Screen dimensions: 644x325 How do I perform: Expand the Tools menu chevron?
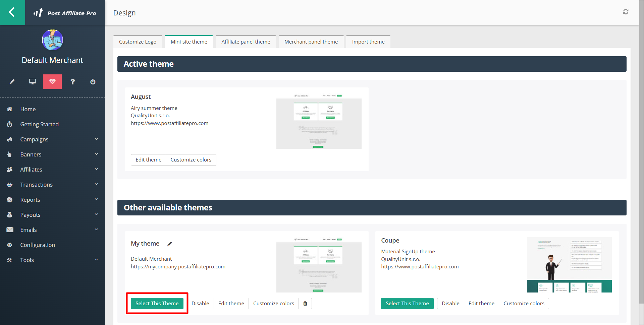point(97,260)
